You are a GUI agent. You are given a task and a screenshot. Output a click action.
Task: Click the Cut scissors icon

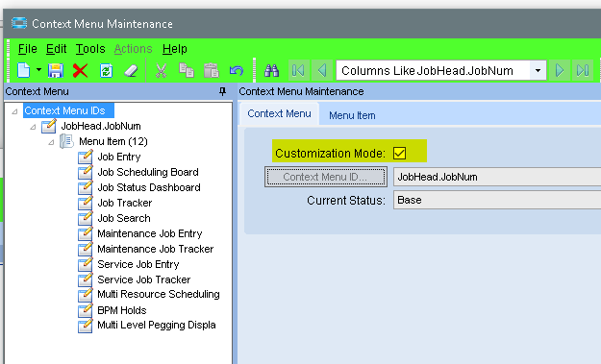click(x=161, y=71)
